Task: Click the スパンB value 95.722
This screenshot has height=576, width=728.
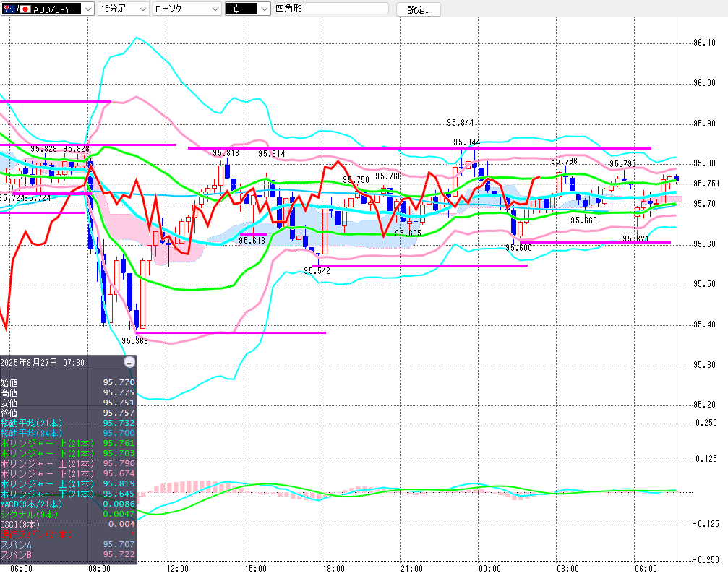Action: pos(119,554)
